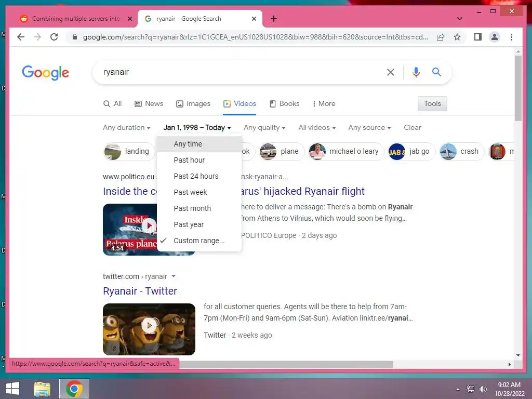532x399 pixels.
Task: Open a new browser tab
Action: pos(273,19)
